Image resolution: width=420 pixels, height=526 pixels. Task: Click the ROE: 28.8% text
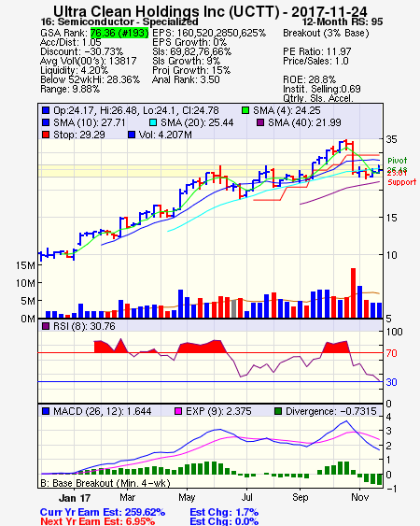coord(309,79)
